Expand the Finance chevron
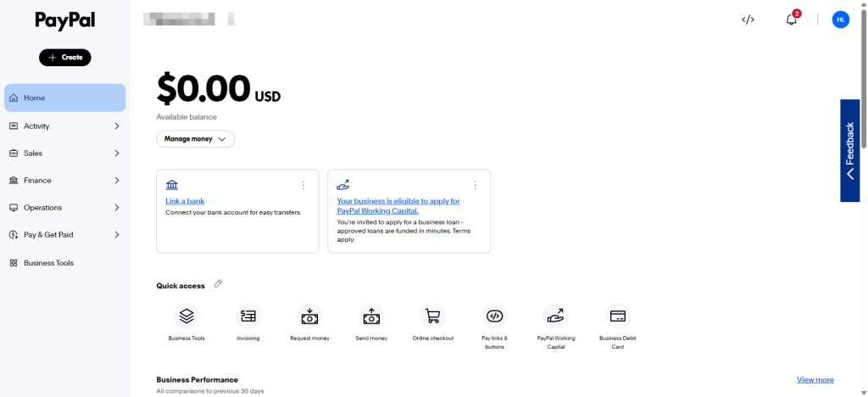The width and height of the screenshot is (868, 397). (117, 181)
